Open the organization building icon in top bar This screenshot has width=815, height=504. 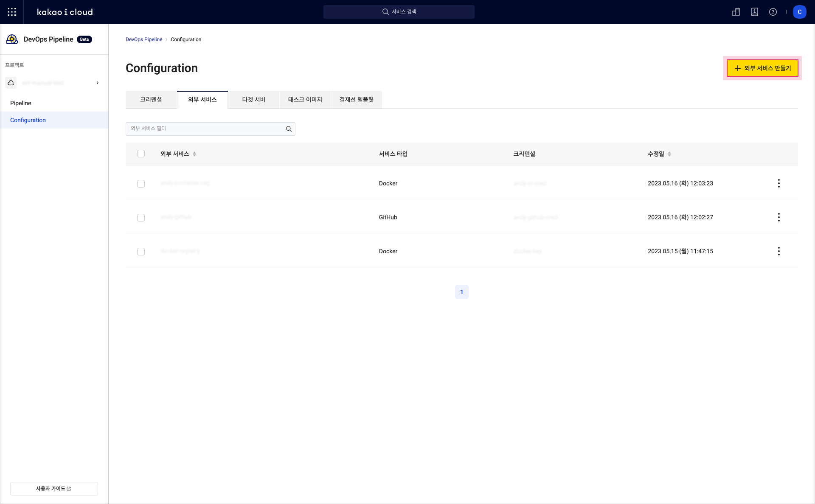tap(736, 12)
